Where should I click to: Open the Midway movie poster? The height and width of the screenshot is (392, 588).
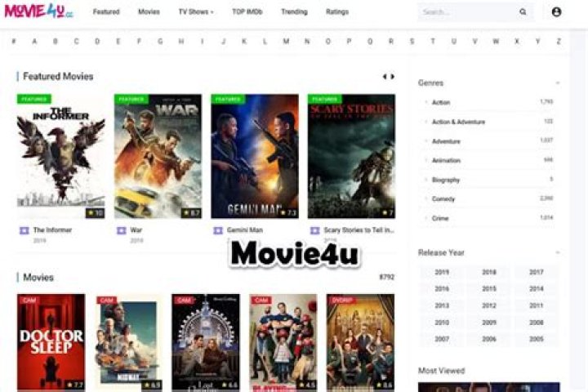129,342
